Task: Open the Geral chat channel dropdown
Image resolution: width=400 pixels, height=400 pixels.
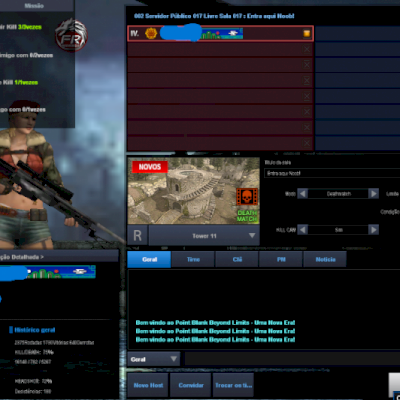Action: click(153, 359)
